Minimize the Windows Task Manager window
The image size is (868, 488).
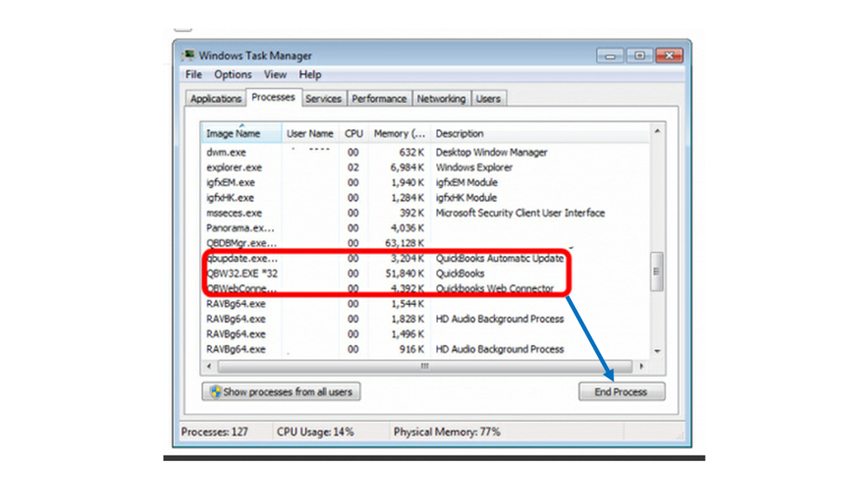pyautogui.click(x=610, y=56)
